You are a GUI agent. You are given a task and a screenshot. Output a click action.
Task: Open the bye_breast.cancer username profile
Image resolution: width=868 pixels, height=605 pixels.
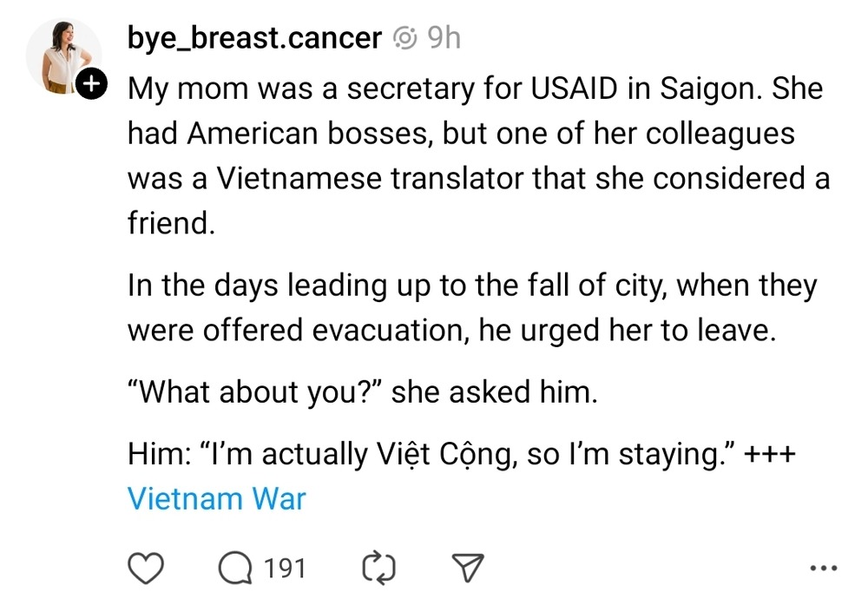pos(254,39)
